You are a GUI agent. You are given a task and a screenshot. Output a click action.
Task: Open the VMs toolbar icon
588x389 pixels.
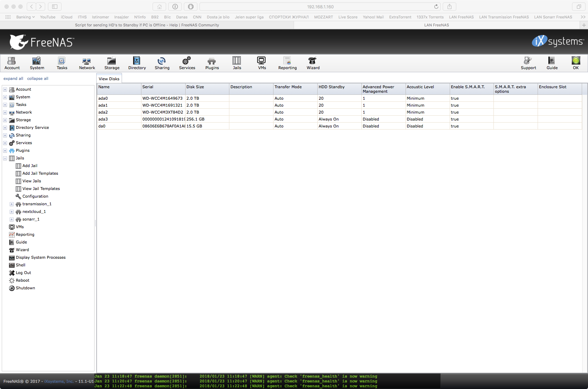(262, 63)
